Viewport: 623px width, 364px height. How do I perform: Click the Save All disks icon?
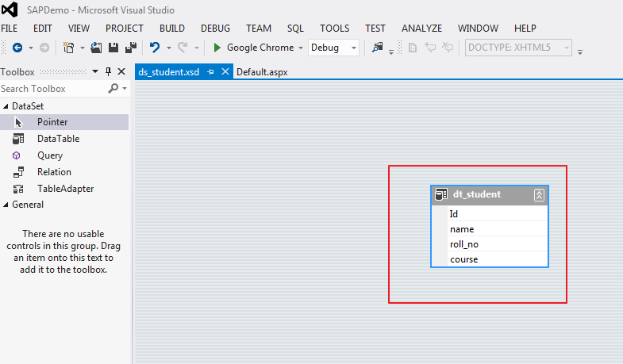coord(131,48)
